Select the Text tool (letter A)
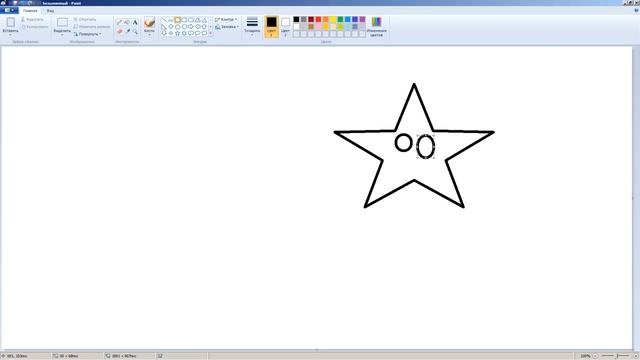 tap(135, 22)
